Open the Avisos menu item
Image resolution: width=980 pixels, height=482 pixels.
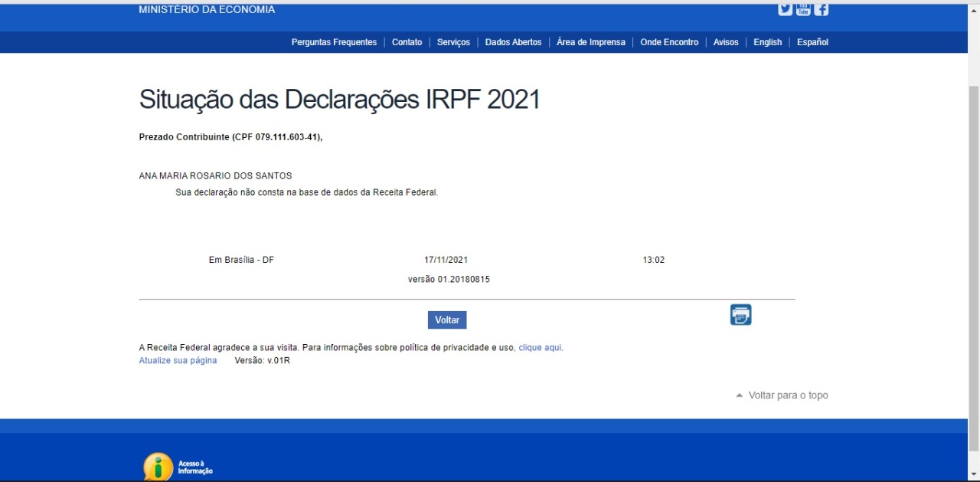(x=726, y=42)
